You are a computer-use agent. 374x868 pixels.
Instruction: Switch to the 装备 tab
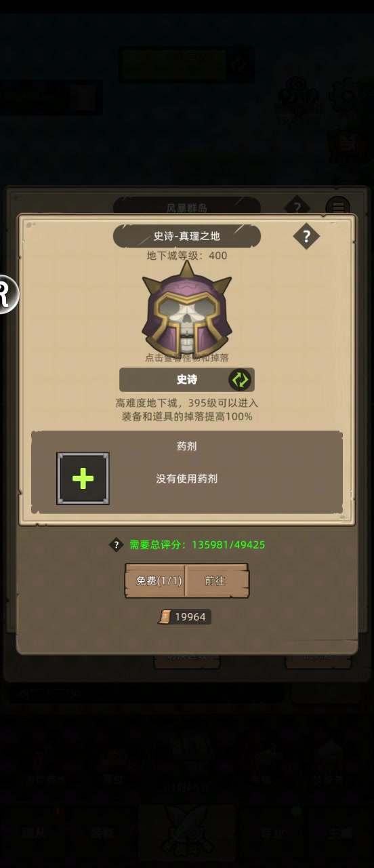[x=102, y=833]
